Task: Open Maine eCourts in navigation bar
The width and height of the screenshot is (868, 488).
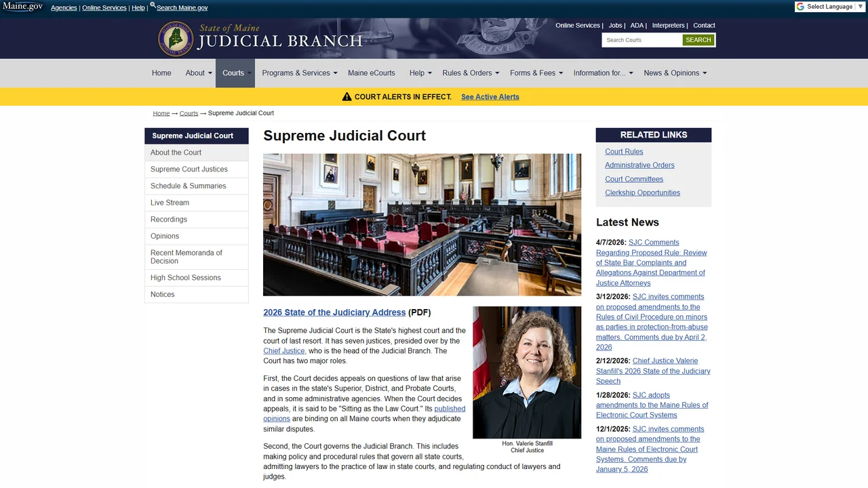Action: click(x=372, y=73)
